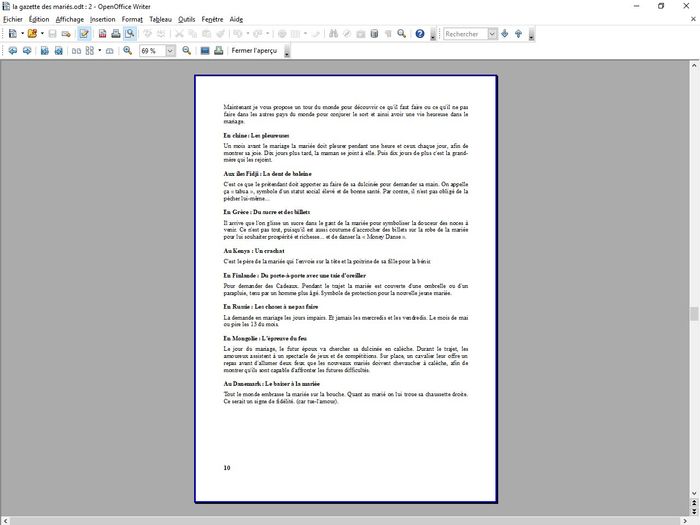The width and height of the screenshot is (700, 525).
Task: Click Find Previous up-arrow icon
Action: (518, 33)
